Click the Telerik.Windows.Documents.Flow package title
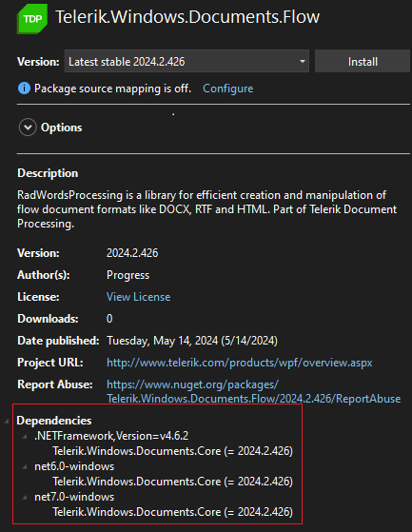 click(187, 17)
